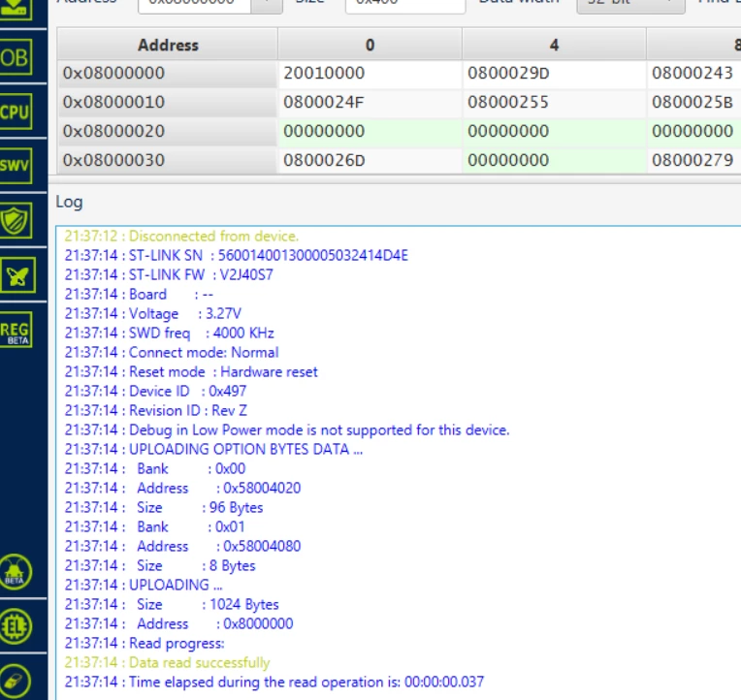Viewport: 741px width, 700px height.
Task: Click the eraser icon for chip erase
Action: click(15, 682)
